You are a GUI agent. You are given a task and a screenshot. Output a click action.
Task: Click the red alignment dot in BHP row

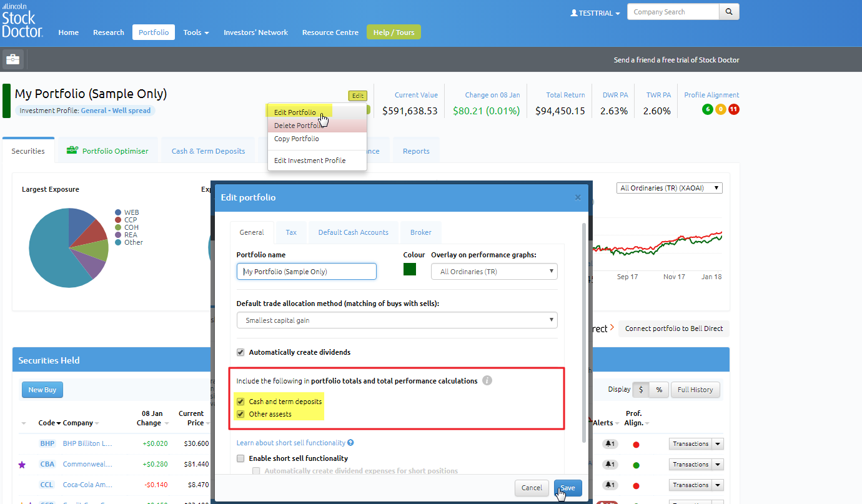(x=636, y=445)
